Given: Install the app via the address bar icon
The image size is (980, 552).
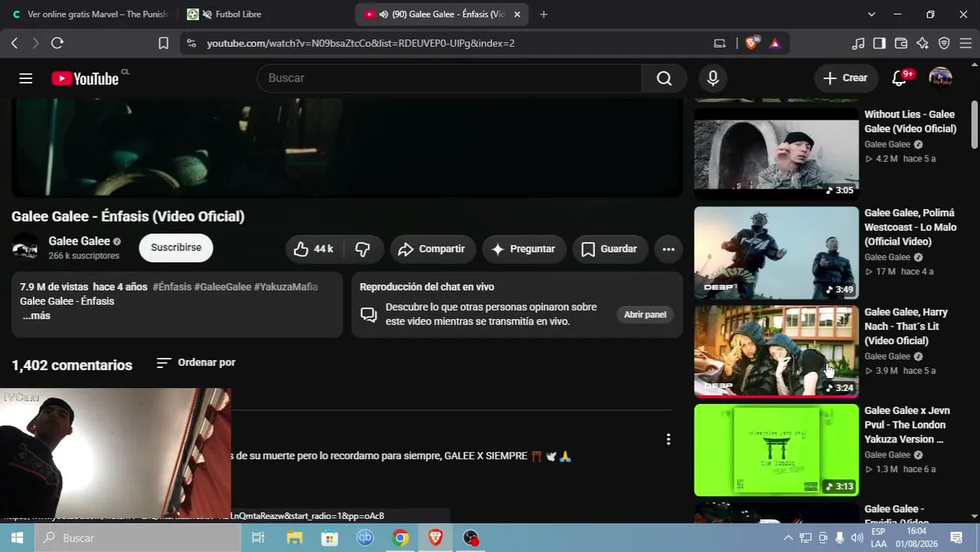Looking at the screenshot, I should (719, 44).
